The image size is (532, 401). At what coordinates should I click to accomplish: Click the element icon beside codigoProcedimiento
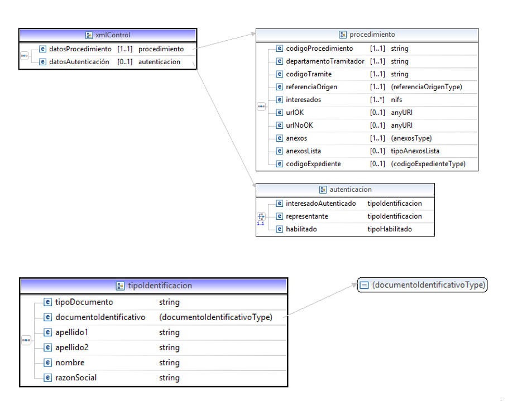point(280,49)
